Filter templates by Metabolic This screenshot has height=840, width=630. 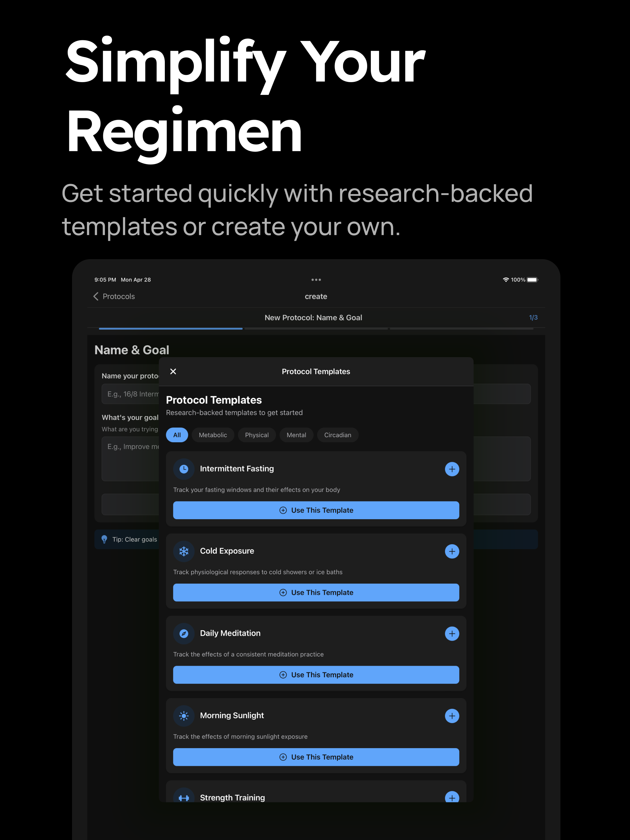213,435
